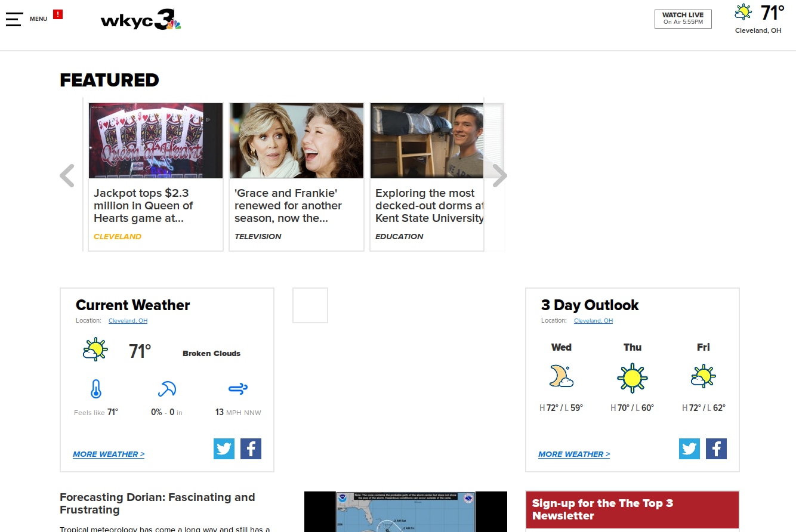Open Grace and Frankie story thumbnail

coord(297,141)
